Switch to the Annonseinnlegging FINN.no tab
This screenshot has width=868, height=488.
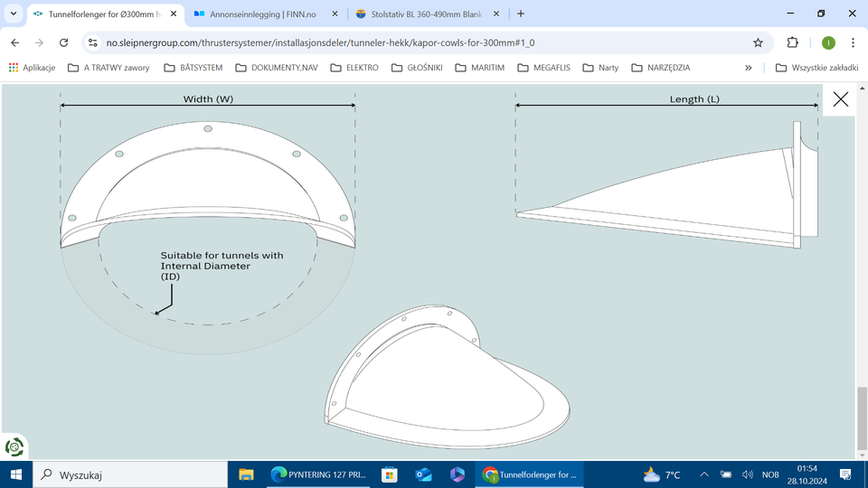click(263, 14)
